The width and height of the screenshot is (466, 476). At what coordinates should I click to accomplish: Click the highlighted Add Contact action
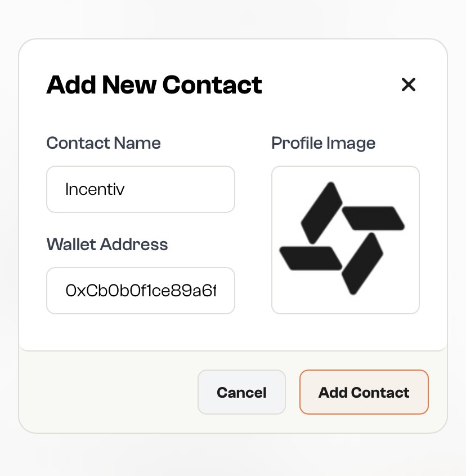pyautogui.click(x=364, y=392)
